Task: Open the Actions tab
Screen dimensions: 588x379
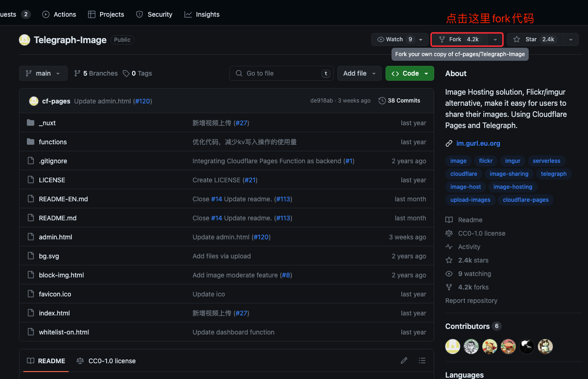Action: pos(59,14)
